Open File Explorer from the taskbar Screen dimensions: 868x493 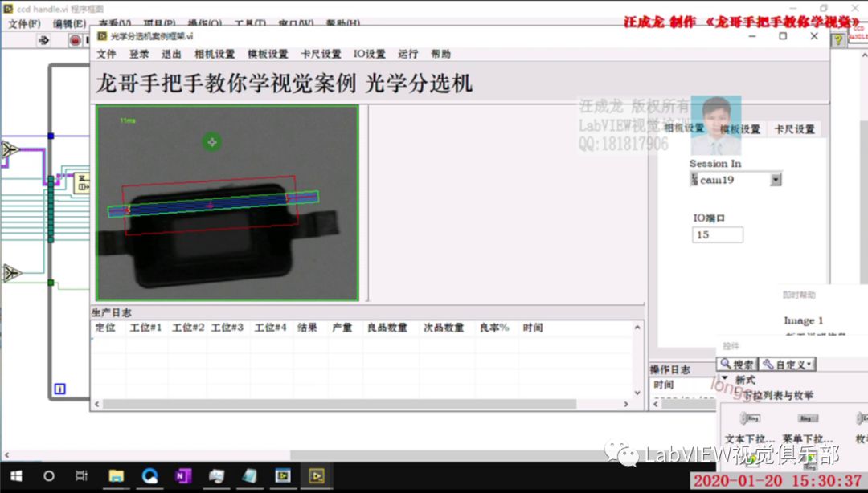(x=117, y=476)
